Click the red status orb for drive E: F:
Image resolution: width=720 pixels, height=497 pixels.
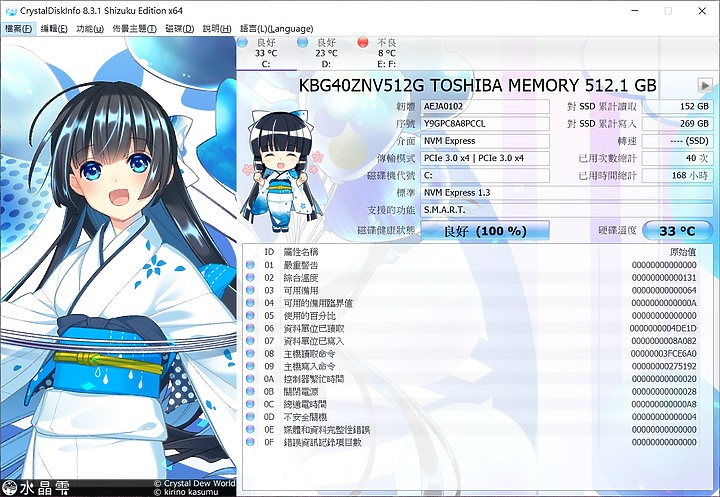pyautogui.click(x=363, y=43)
